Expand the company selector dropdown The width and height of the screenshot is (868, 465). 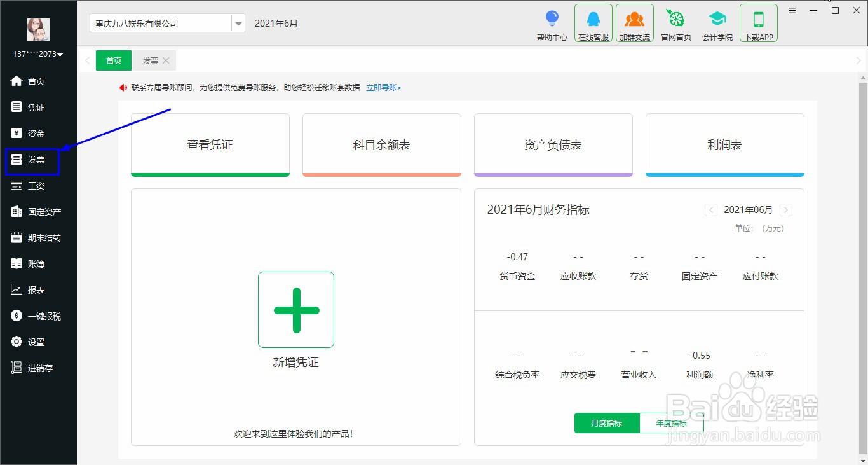[238, 23]
